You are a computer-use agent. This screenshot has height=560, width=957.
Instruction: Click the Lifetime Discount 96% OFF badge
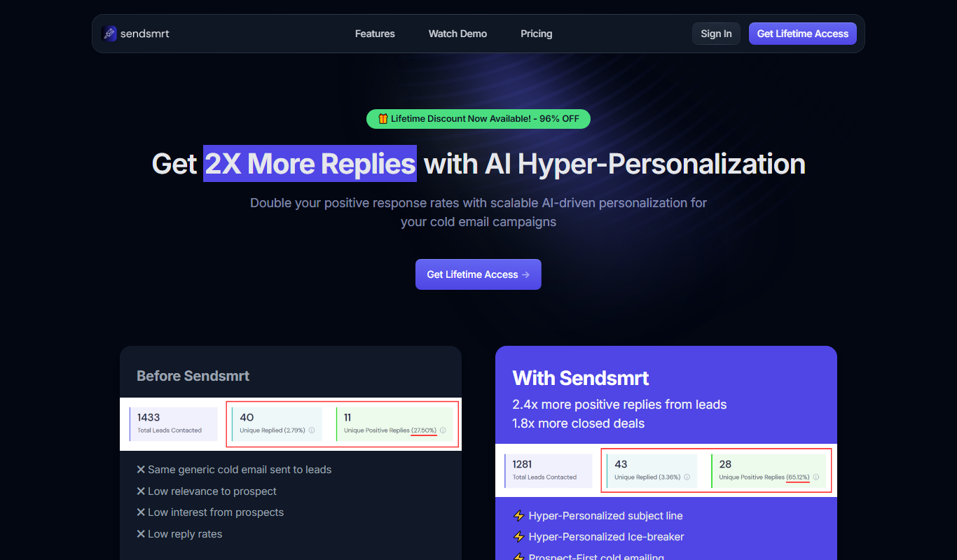pos(478,119)
